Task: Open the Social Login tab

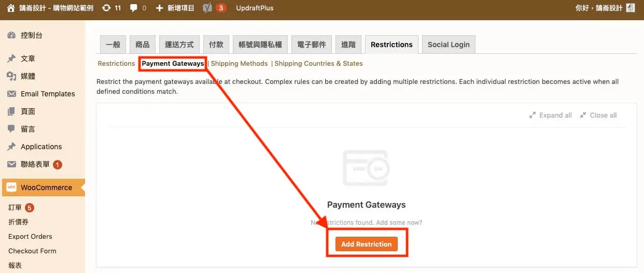Action: coord(449,45)
